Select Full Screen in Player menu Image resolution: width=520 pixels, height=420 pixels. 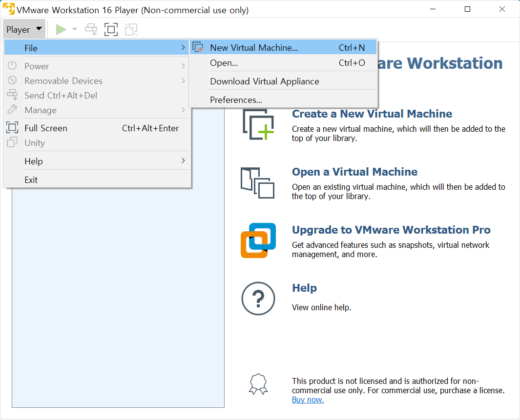[97, 128]
